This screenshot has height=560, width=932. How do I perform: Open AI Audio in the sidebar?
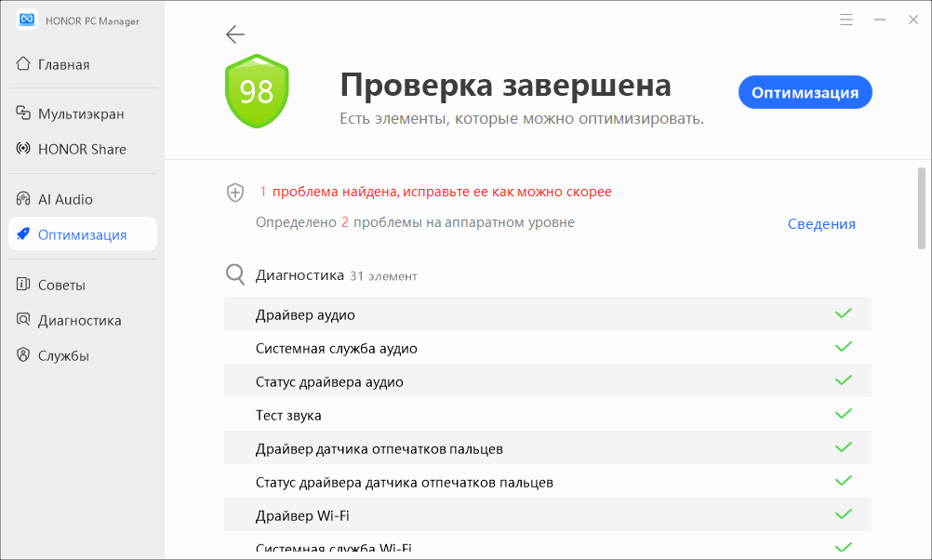click(65, 199)
